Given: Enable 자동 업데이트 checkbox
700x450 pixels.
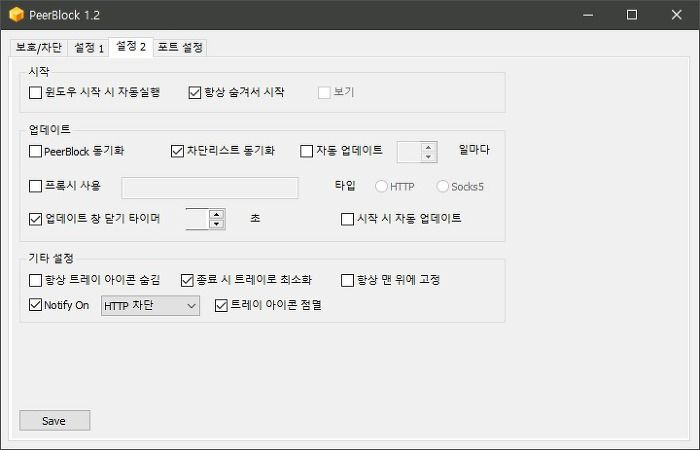Looking at the screenshot, I should 306,151.
